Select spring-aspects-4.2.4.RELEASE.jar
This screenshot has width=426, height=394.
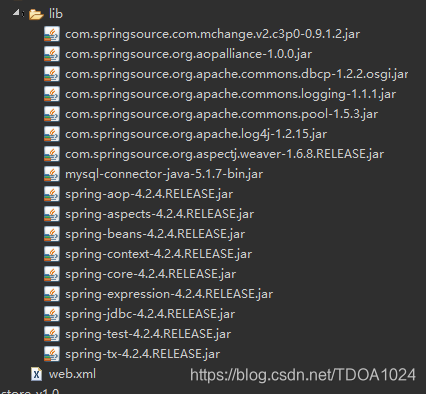[x=159, y=214]
